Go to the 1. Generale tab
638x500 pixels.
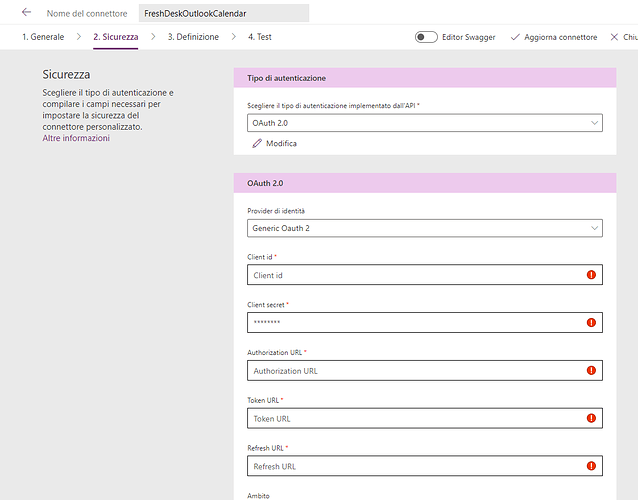point(43,37)
